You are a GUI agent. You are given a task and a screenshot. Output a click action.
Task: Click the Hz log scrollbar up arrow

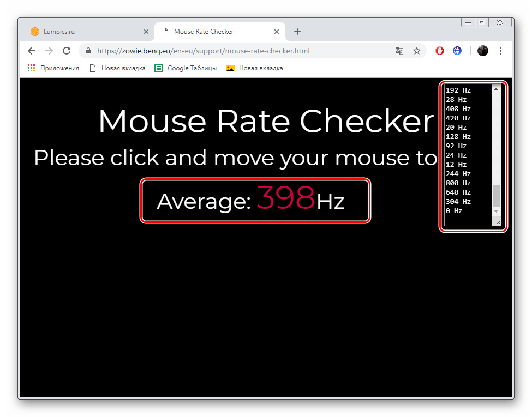click(496, 89)
